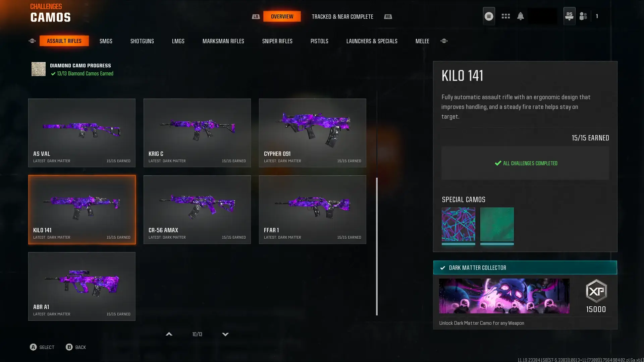Click the All Challenges Completed check box

(x=525, y=163)
